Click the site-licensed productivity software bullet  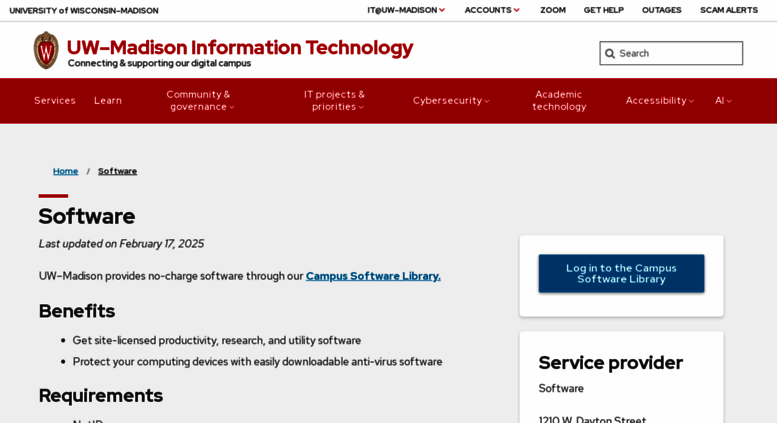click(x=217, y=340)
